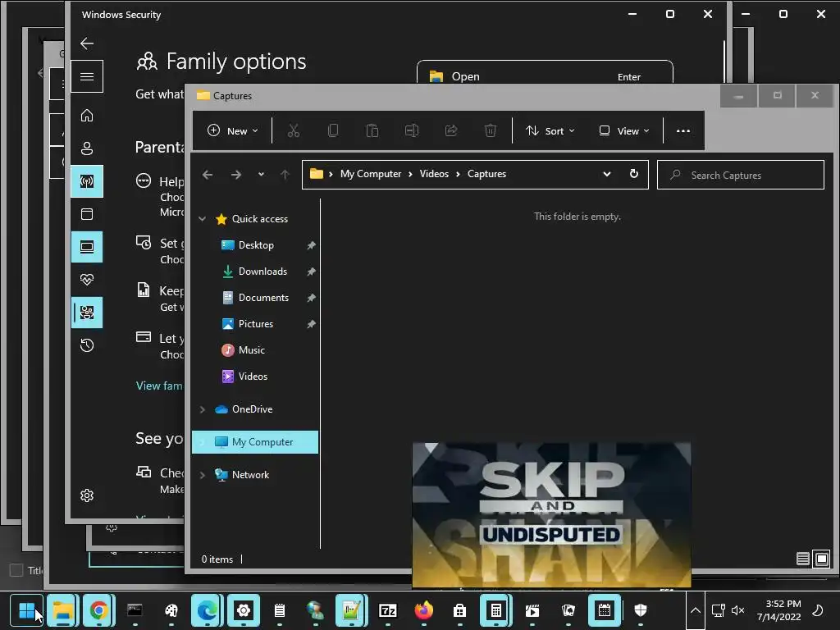
Task: Open the Sort dropdown menu
Action: [550, 130]
